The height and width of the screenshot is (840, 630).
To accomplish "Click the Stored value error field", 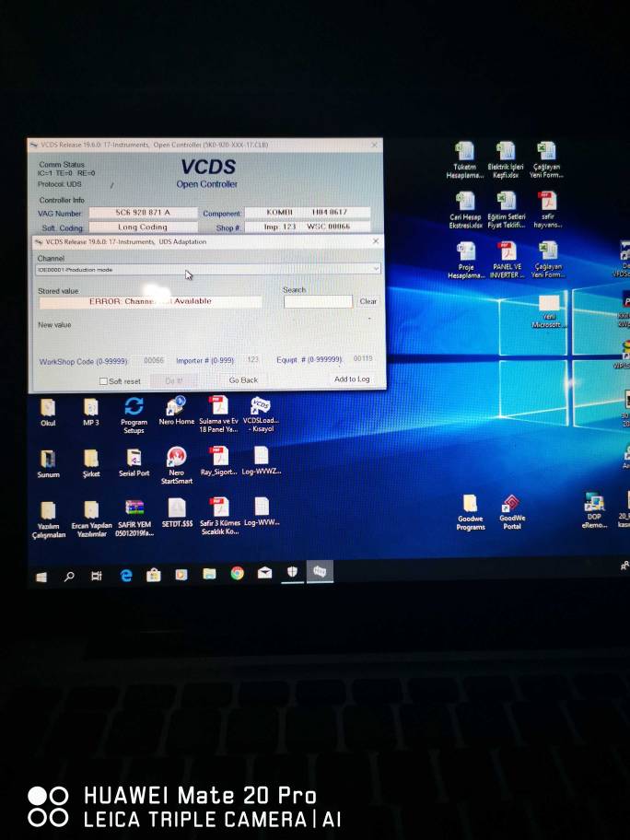I will click(150, 301).
